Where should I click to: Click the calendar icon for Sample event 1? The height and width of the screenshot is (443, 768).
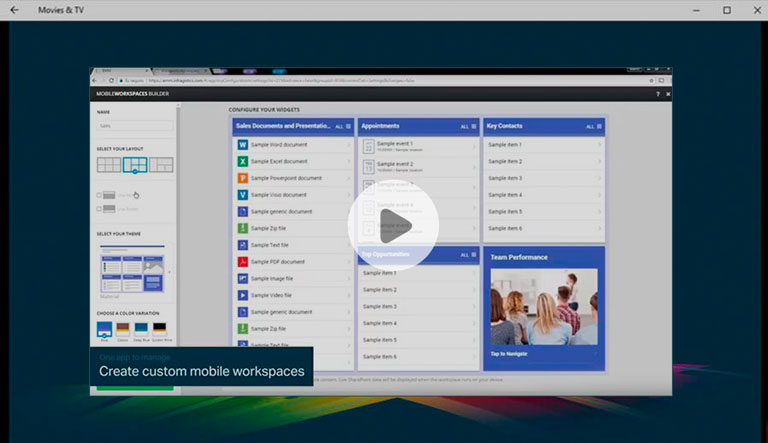[x=369, y=146]
